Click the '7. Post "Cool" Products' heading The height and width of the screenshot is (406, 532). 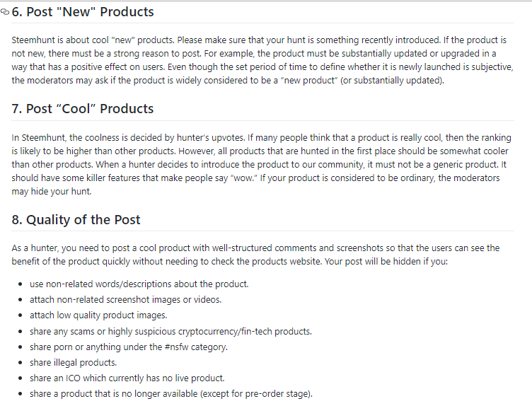83,109
